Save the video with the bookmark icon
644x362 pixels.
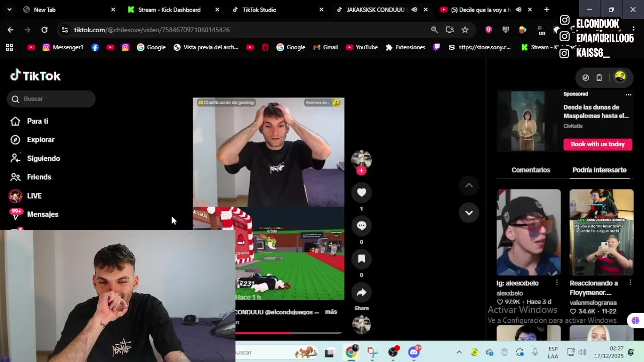coord(361,259)
